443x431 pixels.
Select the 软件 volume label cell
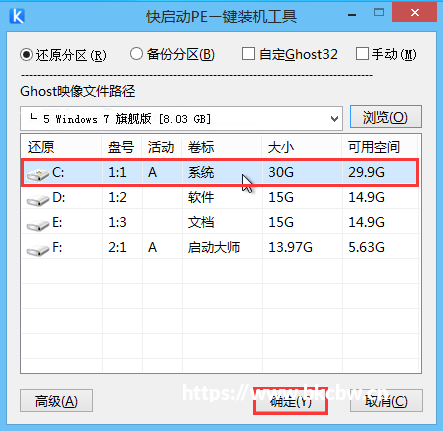coord(201,198)
